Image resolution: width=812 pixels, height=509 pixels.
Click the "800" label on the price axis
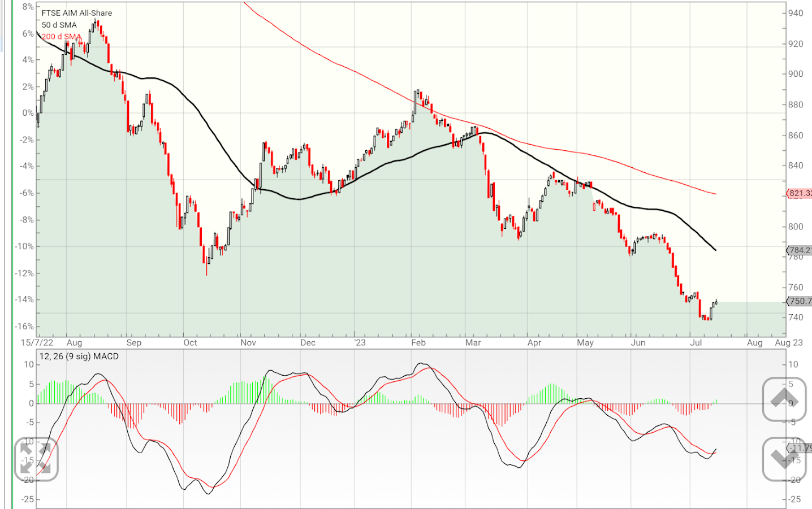[x=796, y=227]
